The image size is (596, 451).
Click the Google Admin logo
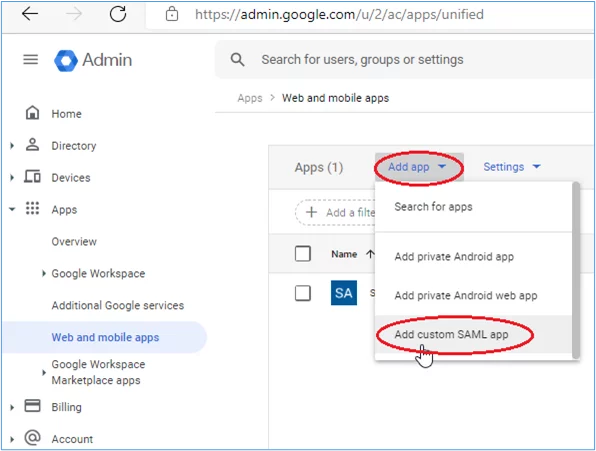[93, 60]
